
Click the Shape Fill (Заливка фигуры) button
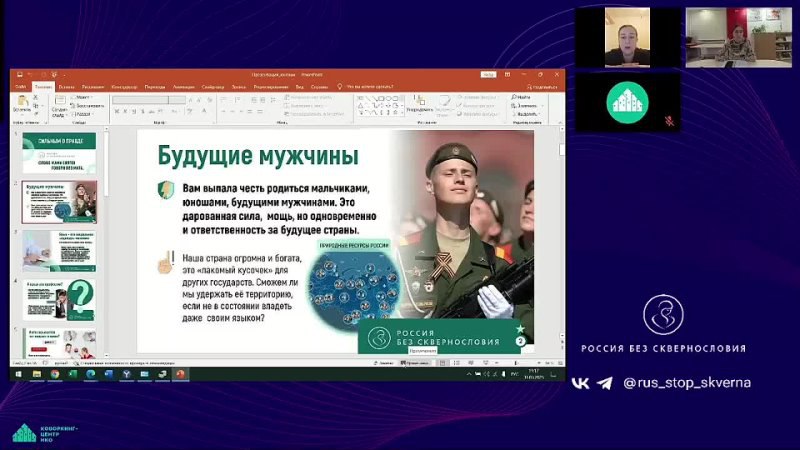click(x=477, y=97)
